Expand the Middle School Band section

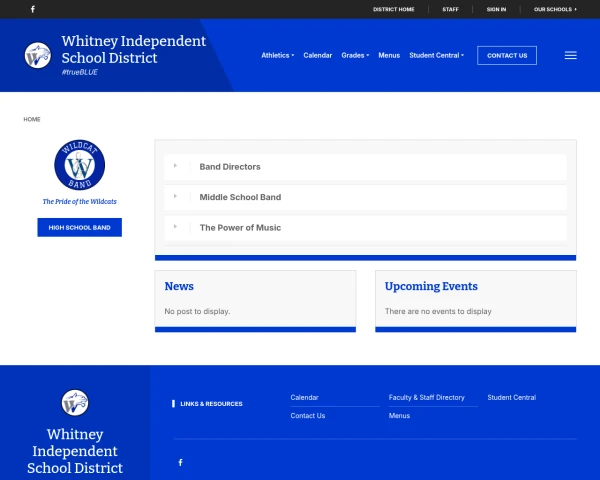(x=240, y=198)
